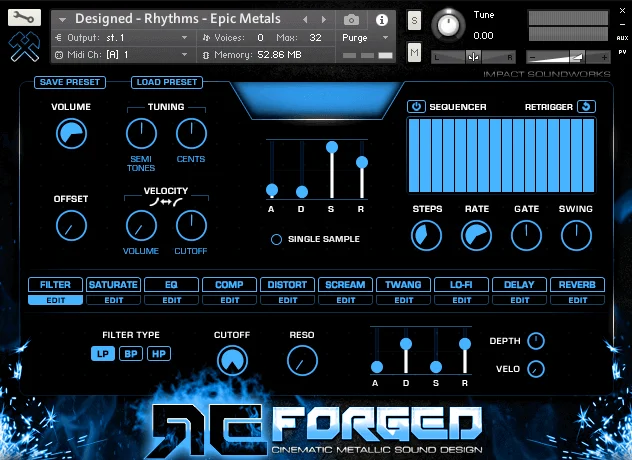The width and height of the screenshot is (632, 460).
Task: Click the OFFSET knob
Action: pyautogui.click(x=71, y=226)
